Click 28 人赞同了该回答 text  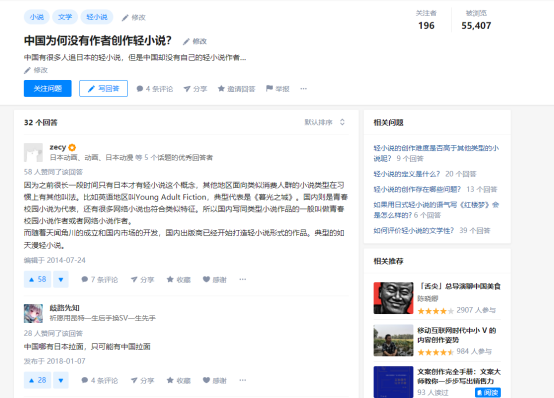point(53,333)
